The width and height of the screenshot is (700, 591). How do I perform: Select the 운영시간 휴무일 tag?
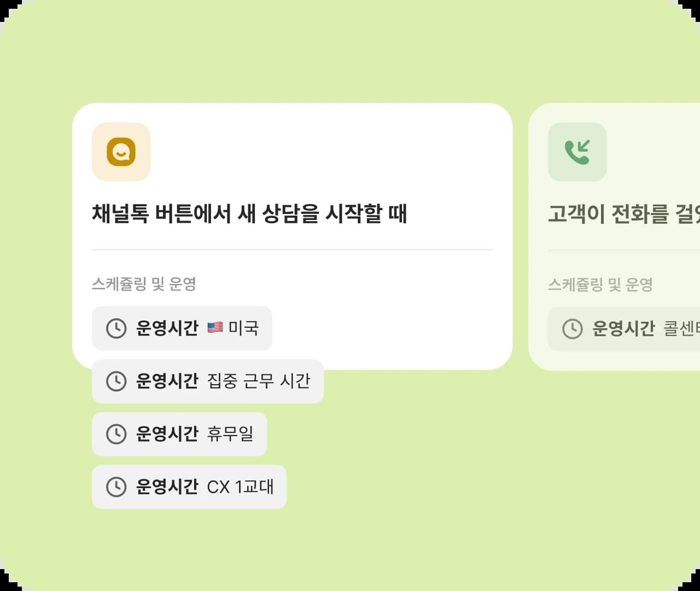[x=179, y=434]
